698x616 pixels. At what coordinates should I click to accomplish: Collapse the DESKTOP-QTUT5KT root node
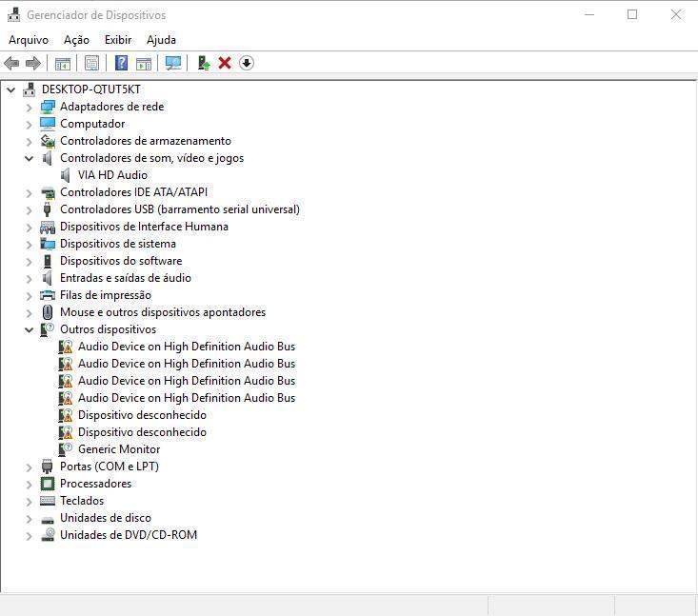[x=11, y=89]
